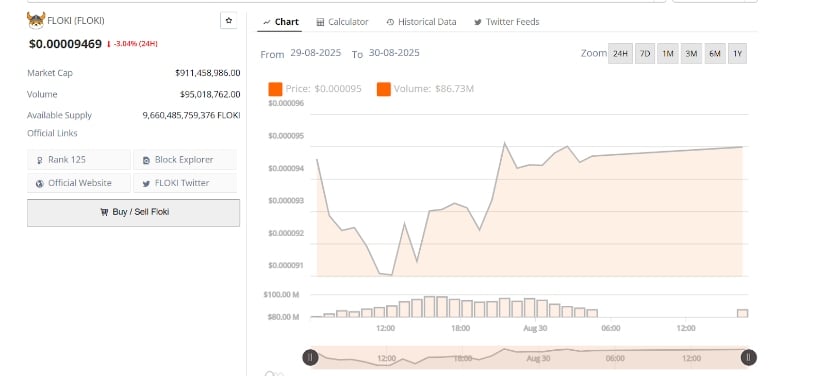Open the Rank 125 link
The image size is (825, 376).
click(79, 160)
